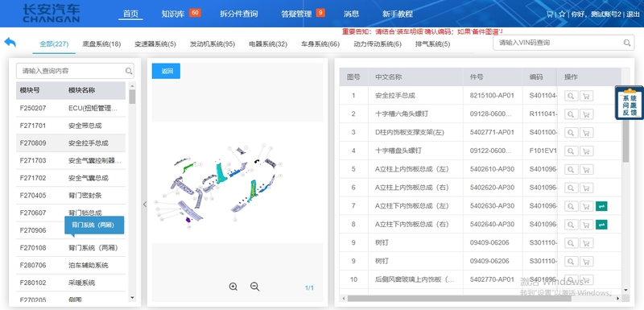This screenshot has width=644, height=310.
Task: Open 系统问题反馈 feedback widget
Action: (630, 104)
